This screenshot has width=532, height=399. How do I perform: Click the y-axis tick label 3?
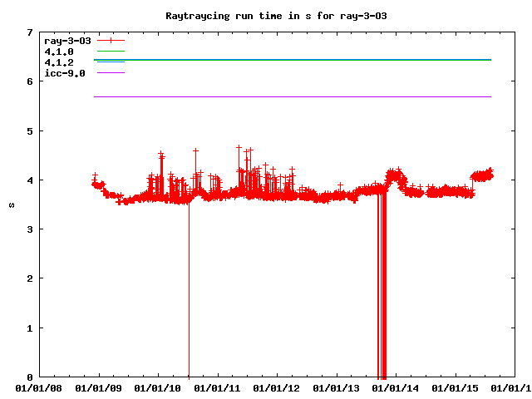point(30,229)
